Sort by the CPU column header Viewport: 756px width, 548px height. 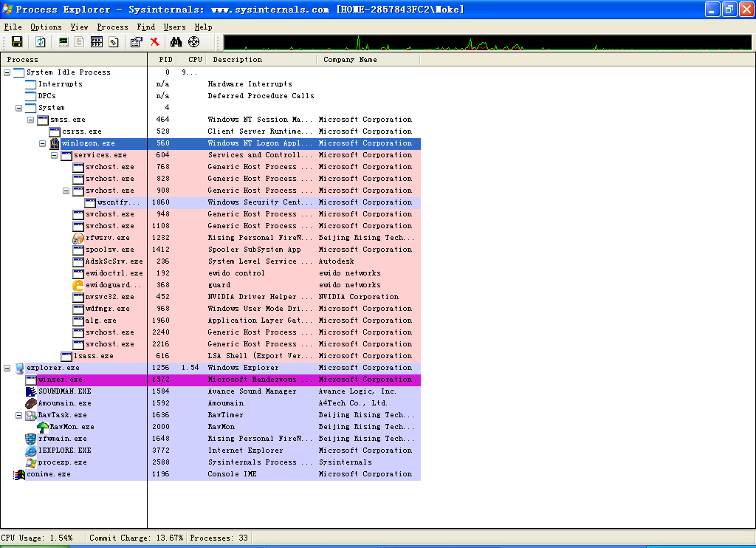(194, 60)
